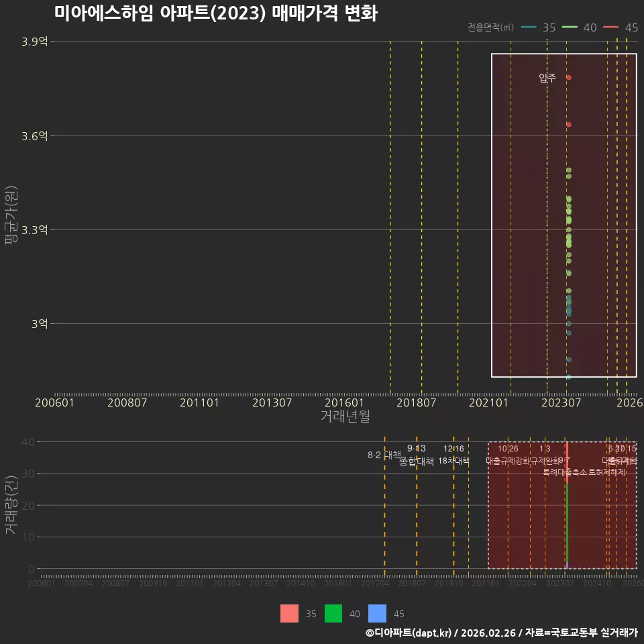Viewport: 644px width, 644px height.
Task: Click 201910 on the volume chart axis
Action: pos(449,583)
